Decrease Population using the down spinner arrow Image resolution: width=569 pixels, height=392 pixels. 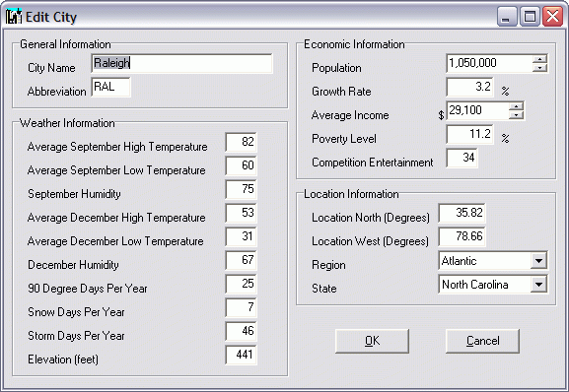[539, 68]
